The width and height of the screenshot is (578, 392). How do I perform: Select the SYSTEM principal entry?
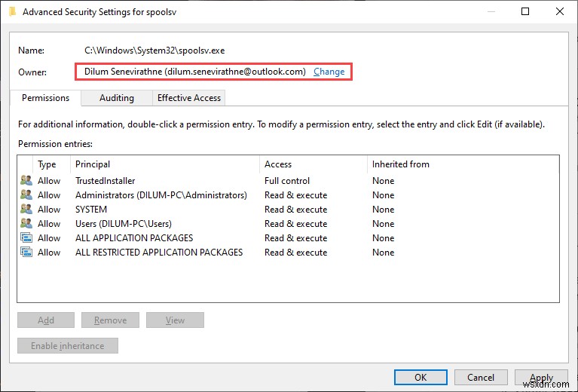coord(91,210)
